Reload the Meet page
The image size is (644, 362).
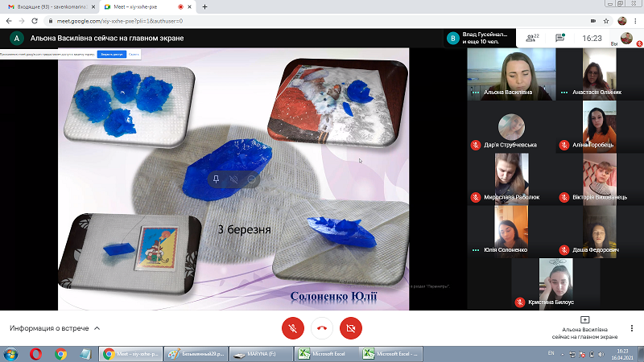[x=35, y=21]
